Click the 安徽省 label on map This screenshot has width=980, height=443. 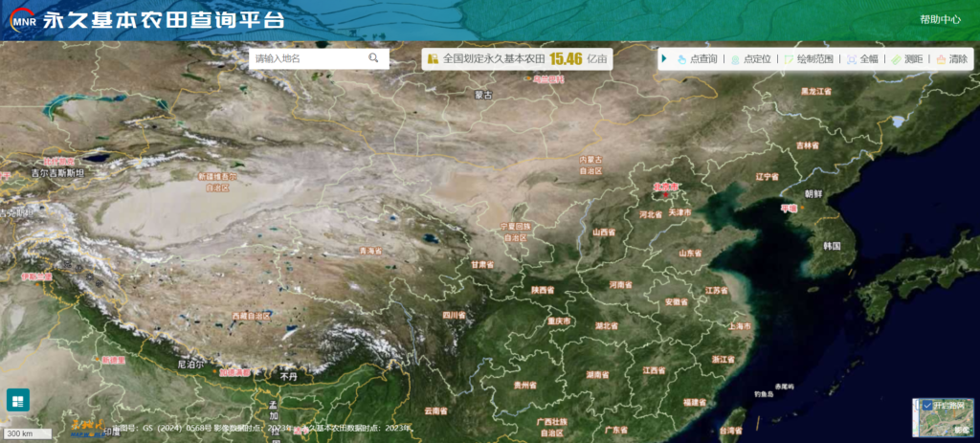[677, 301]
